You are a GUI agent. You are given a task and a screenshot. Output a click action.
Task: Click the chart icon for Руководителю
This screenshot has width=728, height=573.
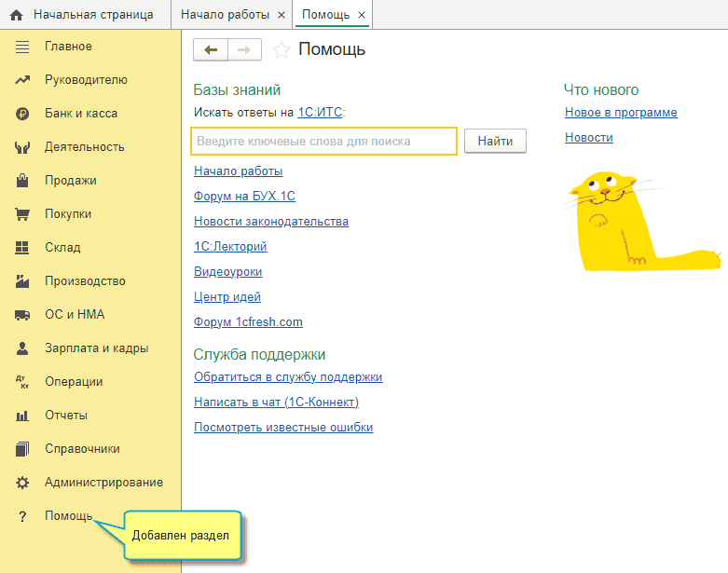pos(22,80)
